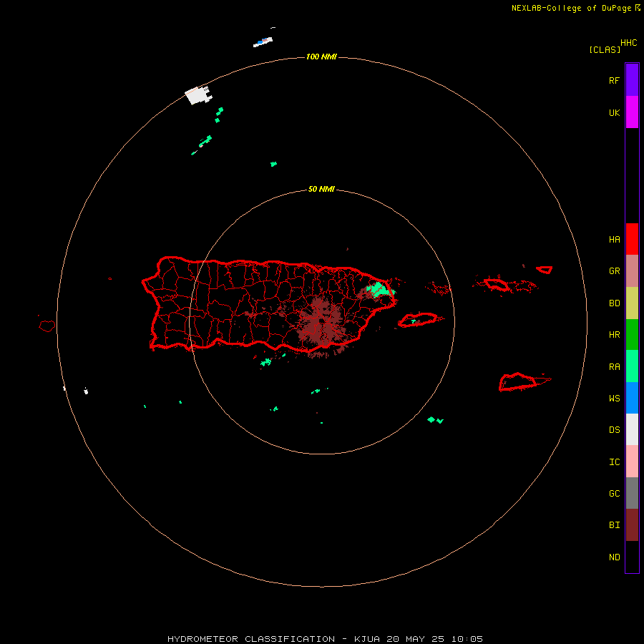Screen dimensions: 644x644
Task: Click the HR legend label
Action: [x=614, y=335]
